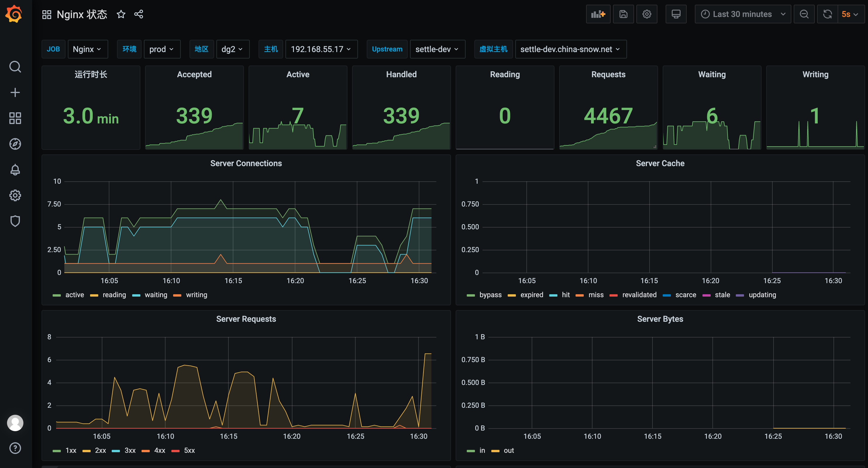This screenshot has height=468, width=868.
Task: Save the dashboard with the disk icon
Action: (624, 14)
